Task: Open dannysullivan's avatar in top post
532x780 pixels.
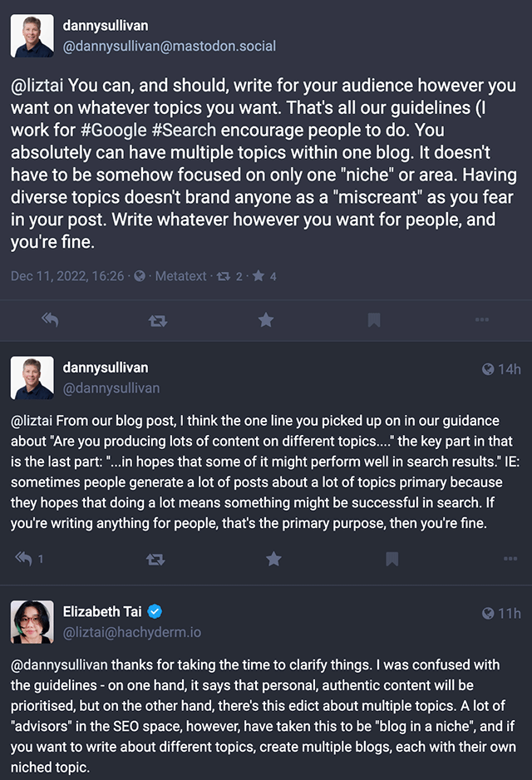Action: [32, 36]
